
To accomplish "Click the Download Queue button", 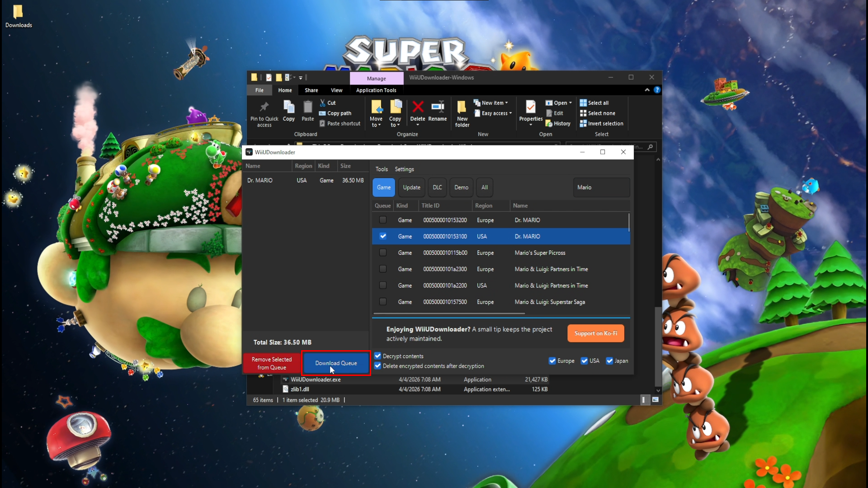I will [335, 363].
